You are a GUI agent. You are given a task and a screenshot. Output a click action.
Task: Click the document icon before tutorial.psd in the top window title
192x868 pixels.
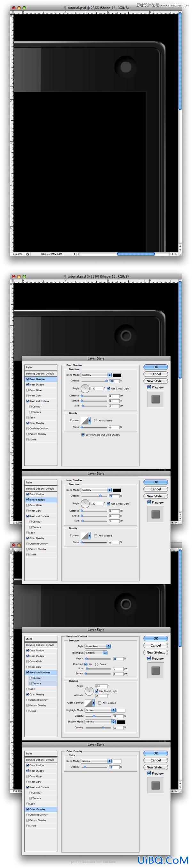(x=65, y=7)
